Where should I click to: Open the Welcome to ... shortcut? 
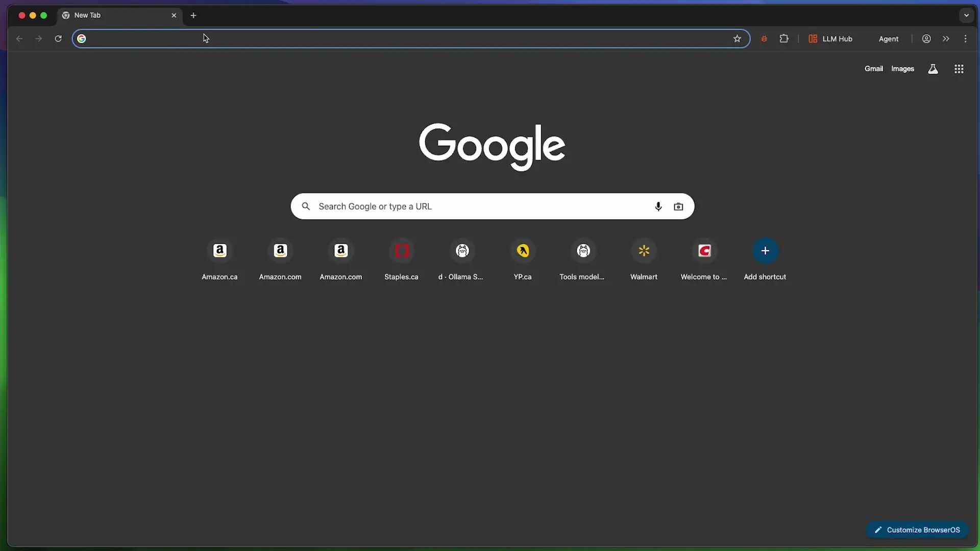tap(704, 260)
